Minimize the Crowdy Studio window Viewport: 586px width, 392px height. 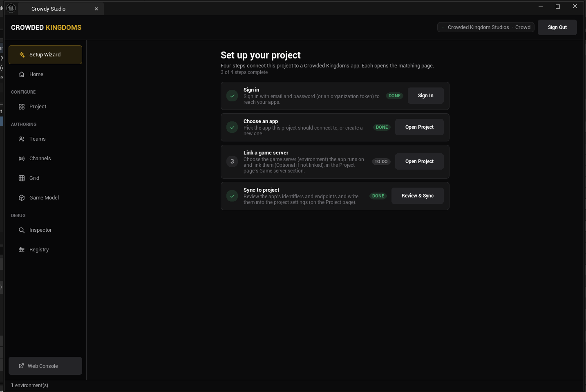(x=541, y=7)
